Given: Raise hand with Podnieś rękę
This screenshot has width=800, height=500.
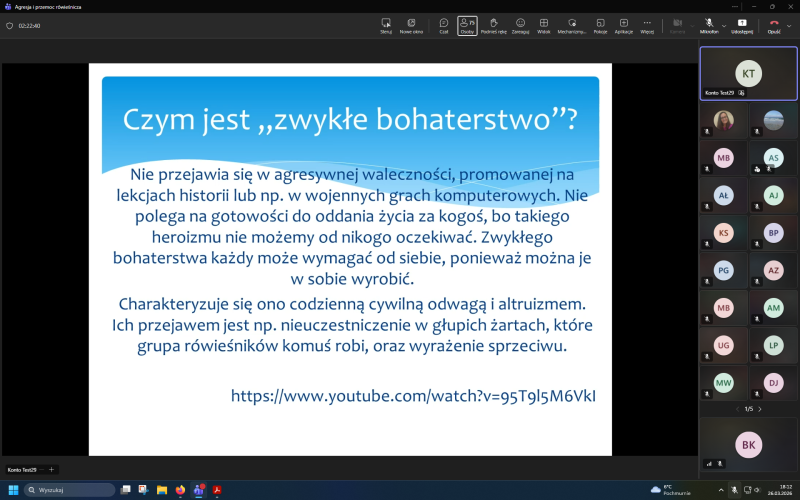Looking at the screenshot, I should click(x=493, y=25).
